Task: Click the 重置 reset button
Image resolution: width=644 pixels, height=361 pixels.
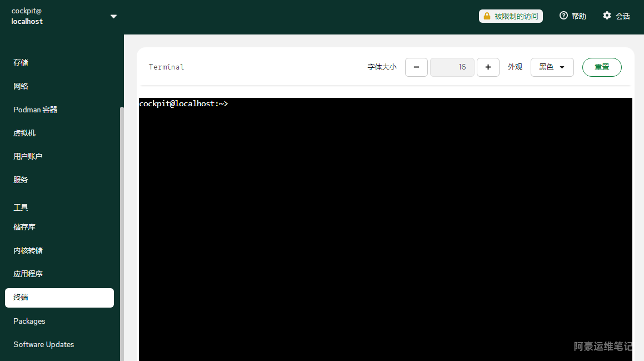Action: point(602,67)
